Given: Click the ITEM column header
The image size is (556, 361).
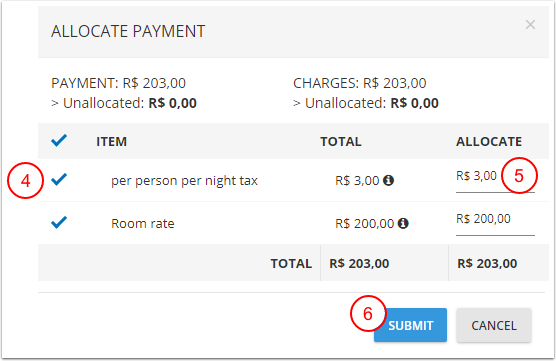Looking at the screenshot, I should 111,141.
